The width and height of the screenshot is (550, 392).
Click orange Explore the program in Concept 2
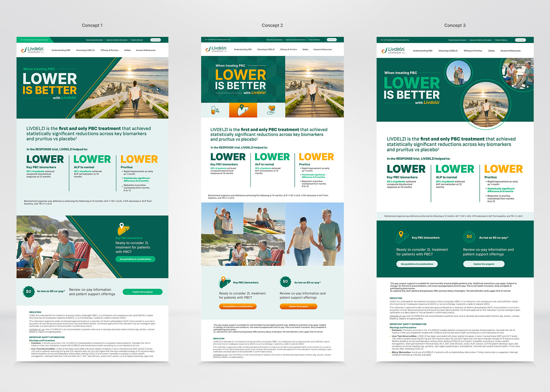click(298, 306)
